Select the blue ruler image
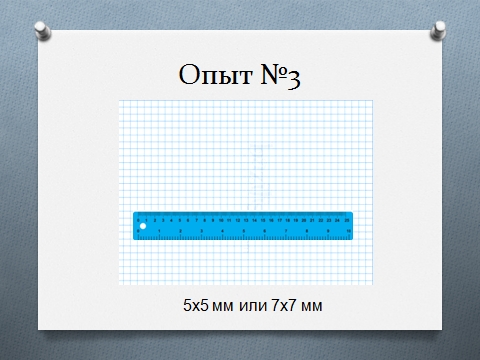 243,226
